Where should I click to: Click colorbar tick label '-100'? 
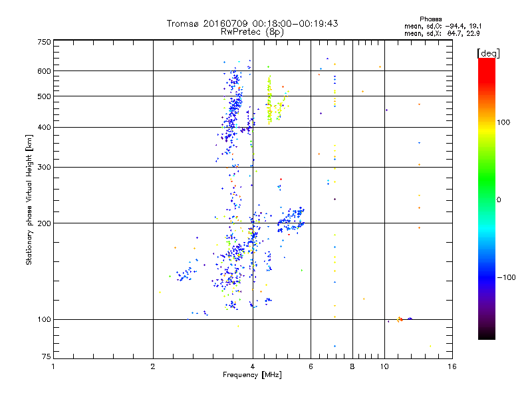tap(507, 277)
